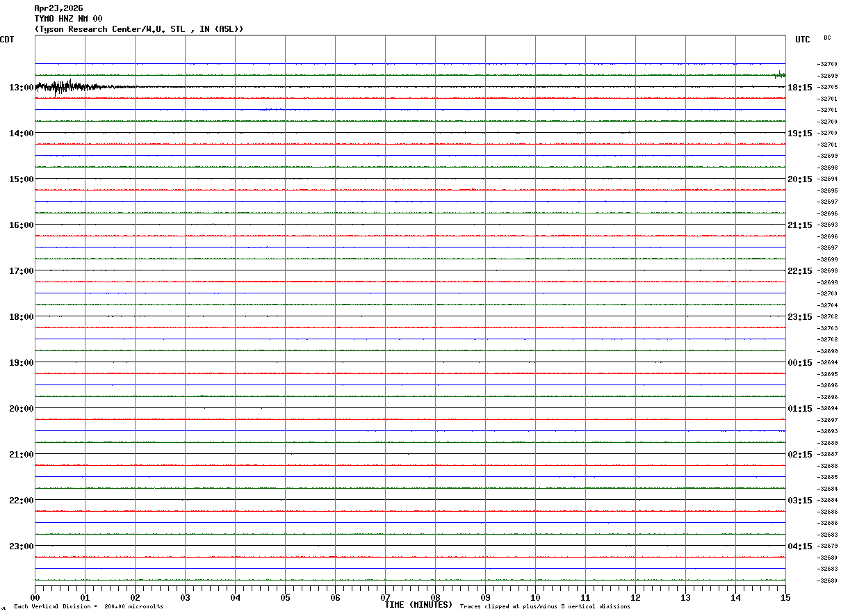Click the green signal burst at minute 15
This screenshot has width=841, height=616.
click(780, 75)
